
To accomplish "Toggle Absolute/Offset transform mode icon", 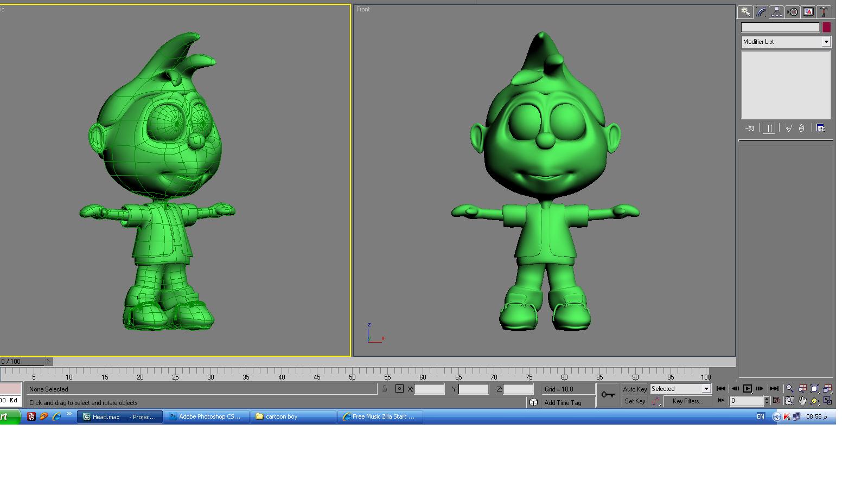I will click(399, 389).
